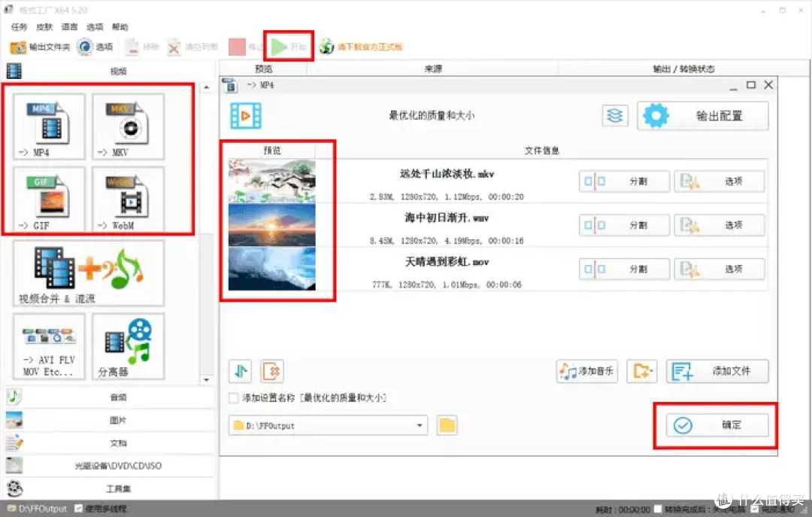
Task: Open 选项 for 海中初日渐升.wmv
Action: click(x=720, y=226)
